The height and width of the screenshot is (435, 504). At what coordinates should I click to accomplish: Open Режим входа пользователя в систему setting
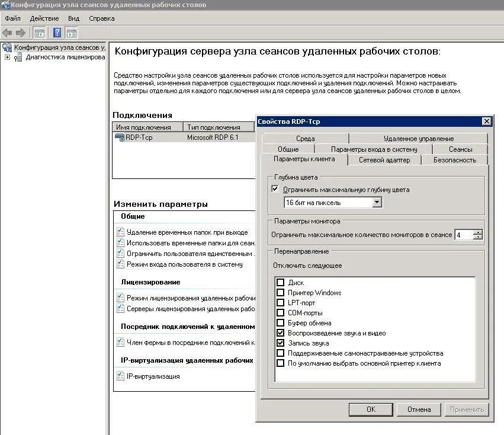click(185, 264)
